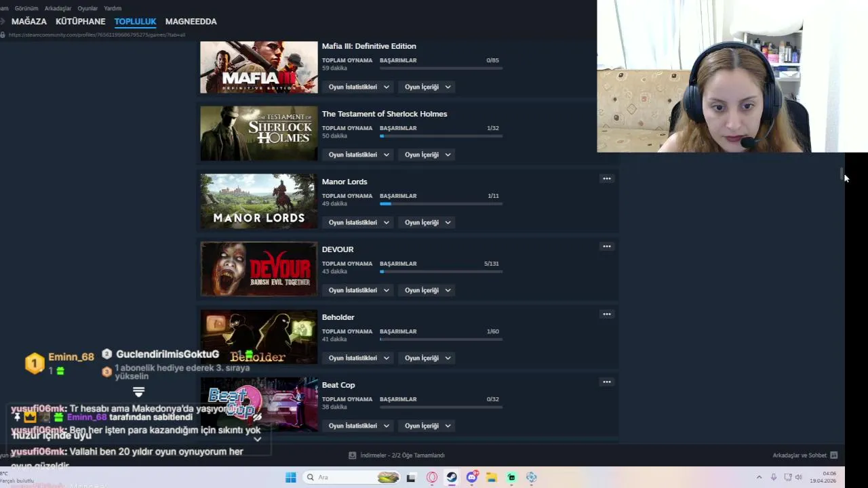
Task: Open the Steam app from taskbar
Action: 452,477
